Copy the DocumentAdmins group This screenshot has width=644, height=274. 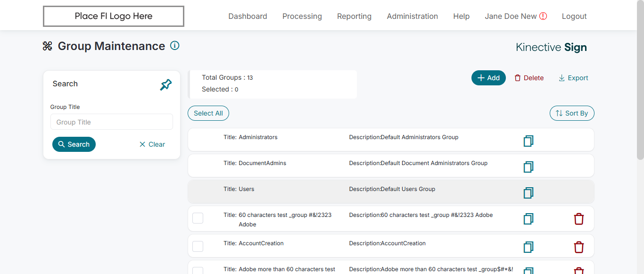[x=528, y=167]
